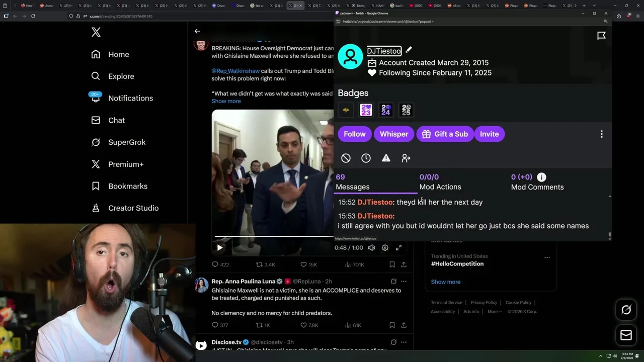The image size is (644, 362).
Task: Open floating messages envelope button
Action: click(x=626, y=335)
